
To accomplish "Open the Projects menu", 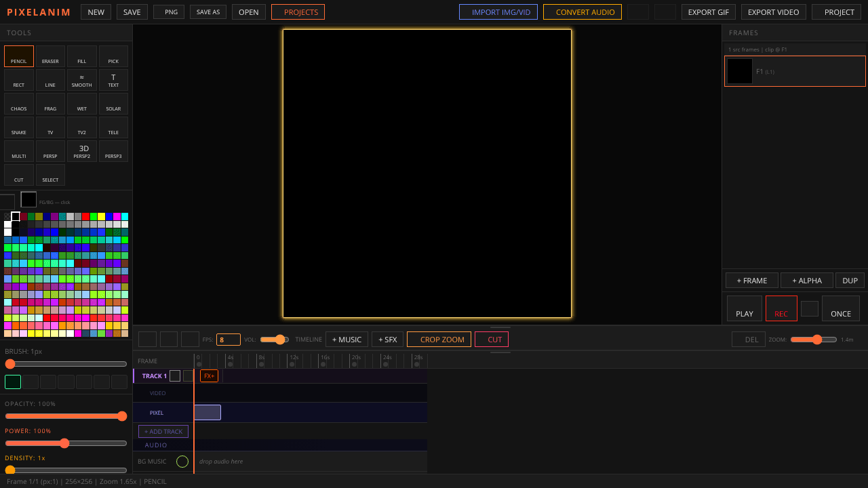I will (298, 12).
